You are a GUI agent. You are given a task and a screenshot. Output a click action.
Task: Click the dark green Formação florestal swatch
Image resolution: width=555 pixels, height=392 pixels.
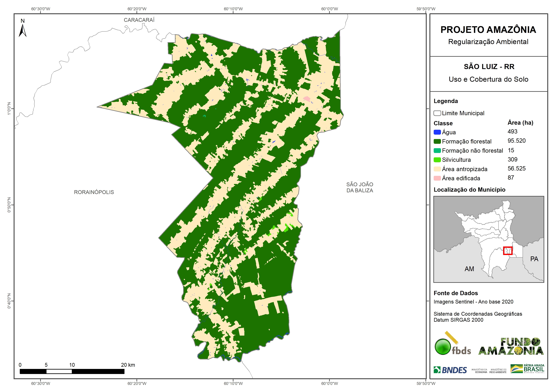pos(437,141)
